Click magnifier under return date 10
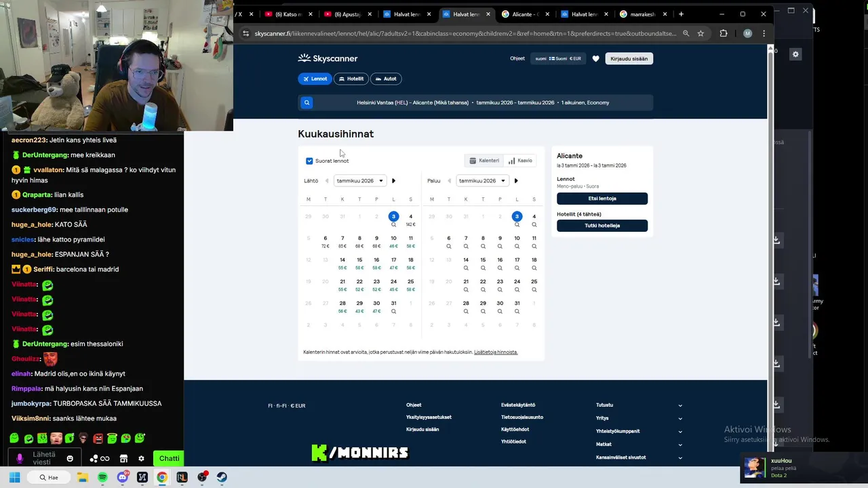This screenshot has width=868, height=488. point(517,247)
